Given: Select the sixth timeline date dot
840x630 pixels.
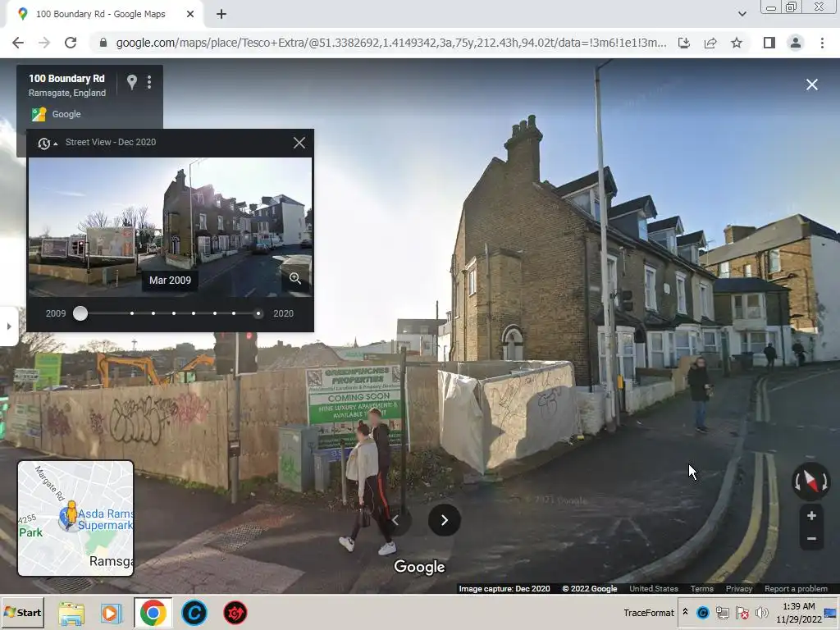Looking at the screenshot, I should click(215, 313).
